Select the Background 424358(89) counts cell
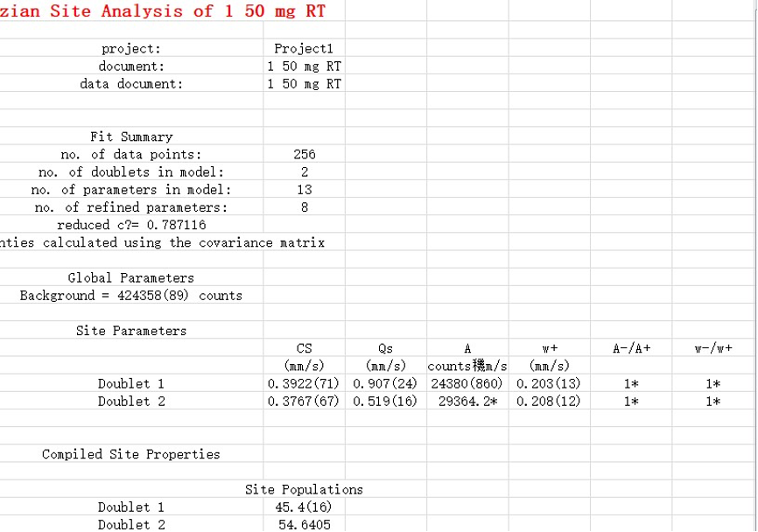This screenshot has width=758, height=532. click(x=131, y=296)
